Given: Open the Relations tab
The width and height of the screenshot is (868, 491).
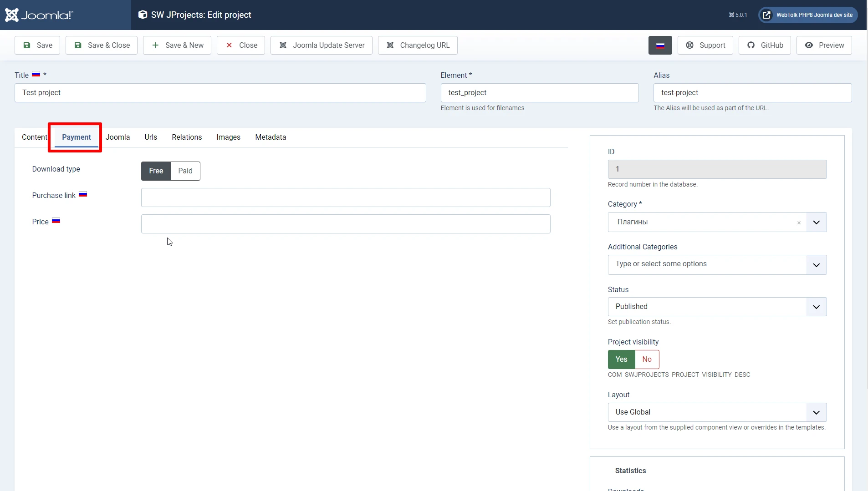Looking at the screenshot, I should coord(187,137).
